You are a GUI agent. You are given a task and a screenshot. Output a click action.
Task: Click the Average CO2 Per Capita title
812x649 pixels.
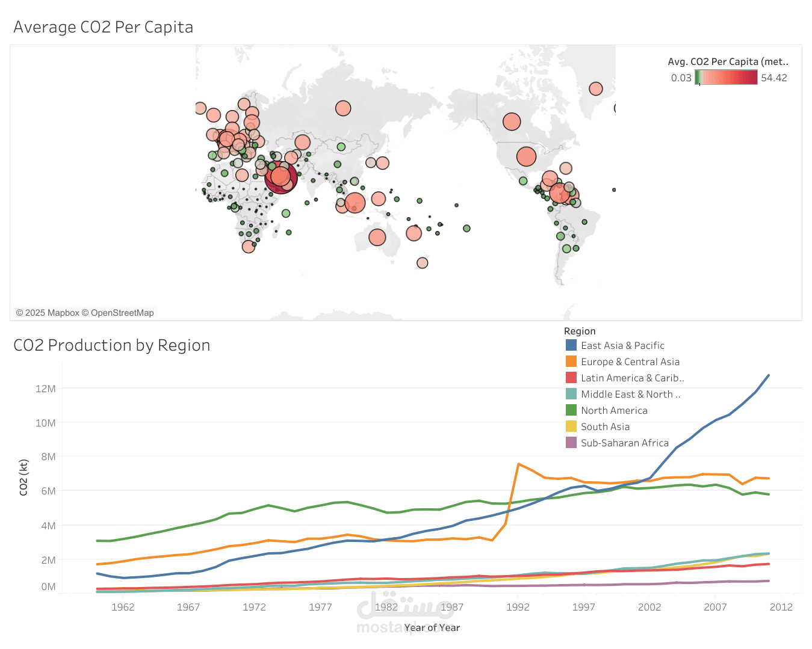104,27
